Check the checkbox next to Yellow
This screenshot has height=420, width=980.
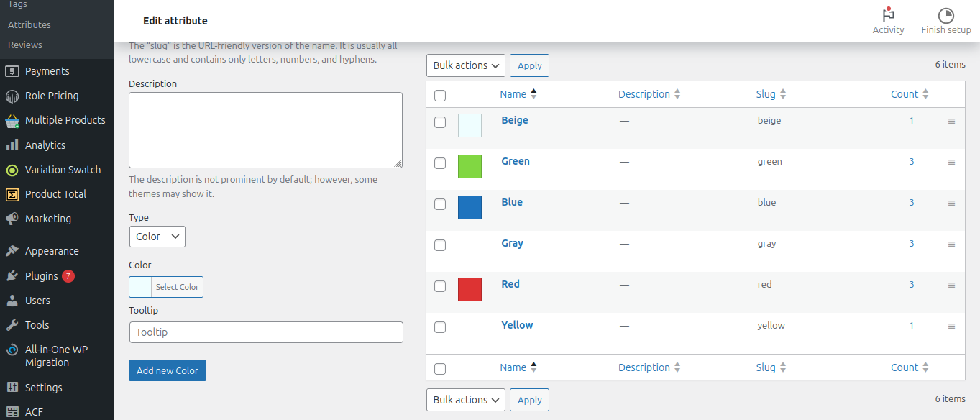pyautogui.click(x=440, y=327)
